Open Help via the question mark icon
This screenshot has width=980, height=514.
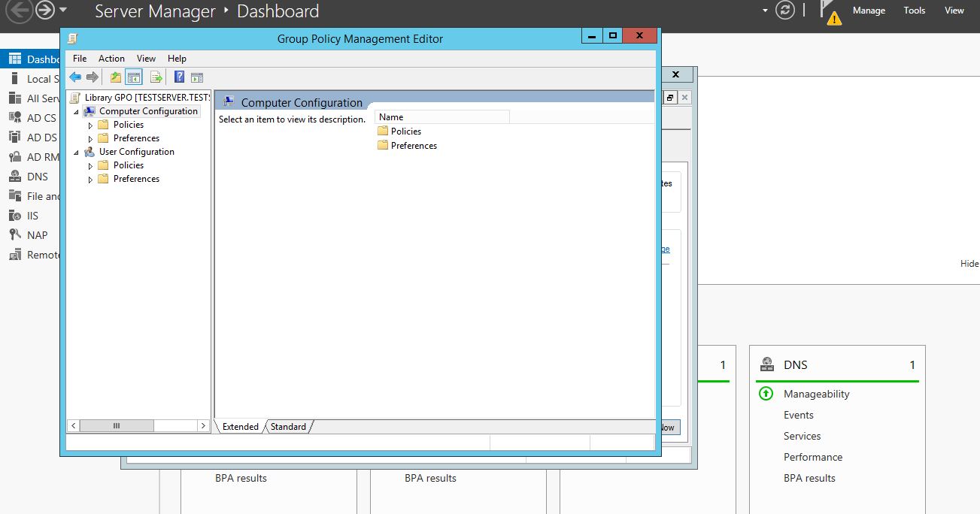tap(180, 77)
